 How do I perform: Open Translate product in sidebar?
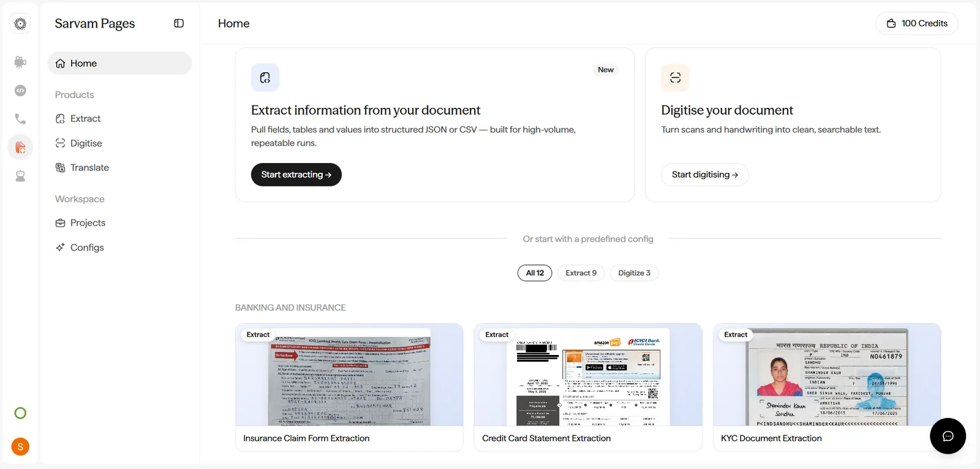119,168
